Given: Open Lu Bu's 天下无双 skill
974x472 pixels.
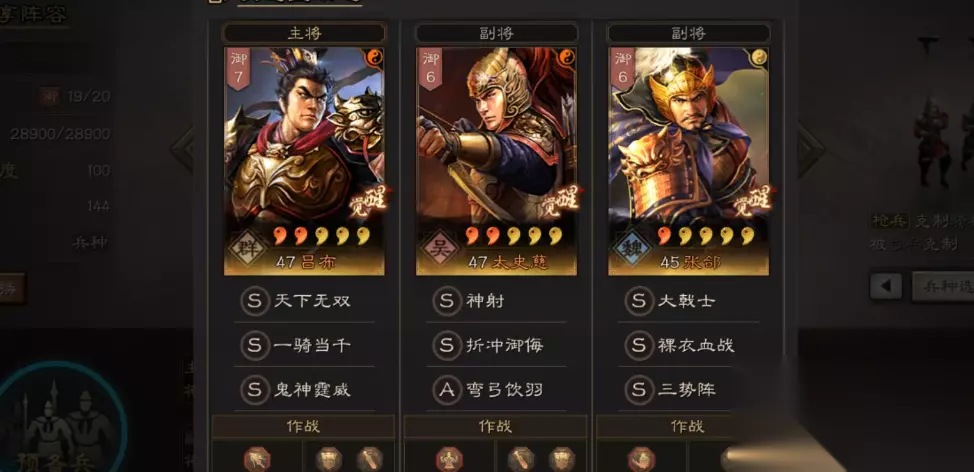Looking at the screenshot, I should pos(304,301).
